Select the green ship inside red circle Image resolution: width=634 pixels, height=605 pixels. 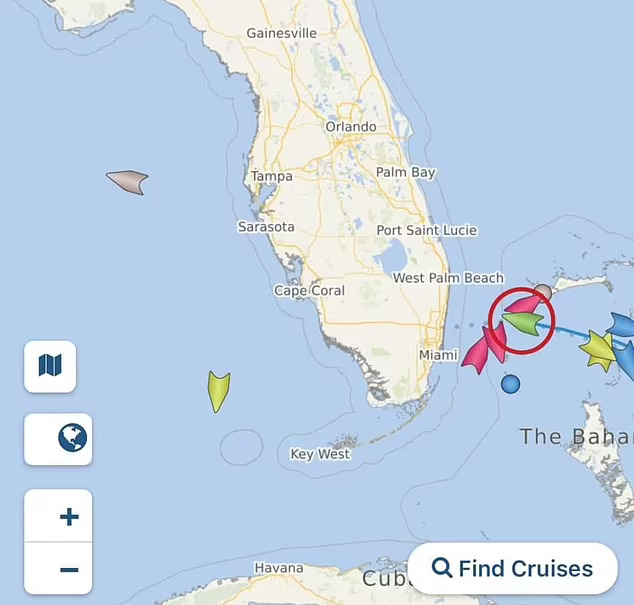click(523, 323)
